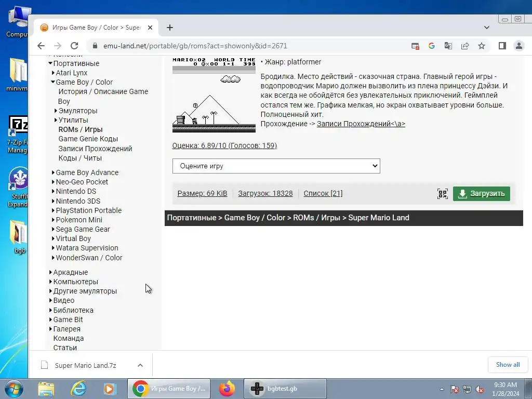Reload the page with the refresh icon
532x399 pixels.
(x=74, y=46)
